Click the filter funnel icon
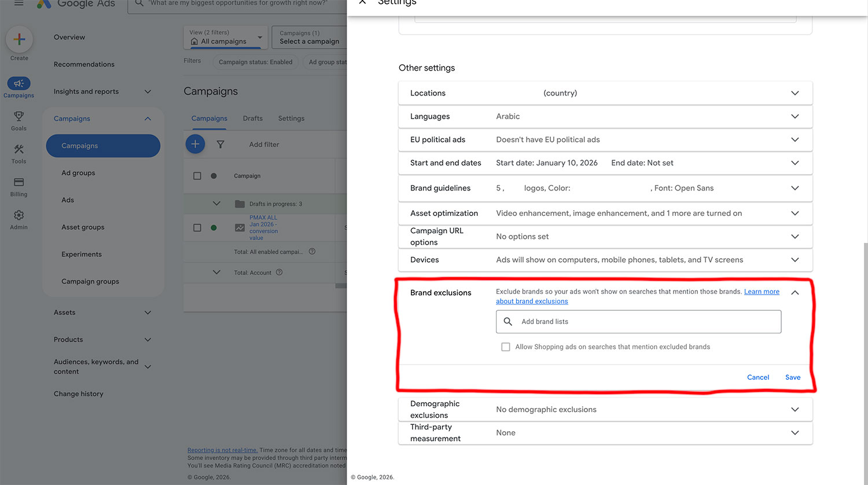Image resolution: width=868 pixels, height=485 pixels. point(220,144)
